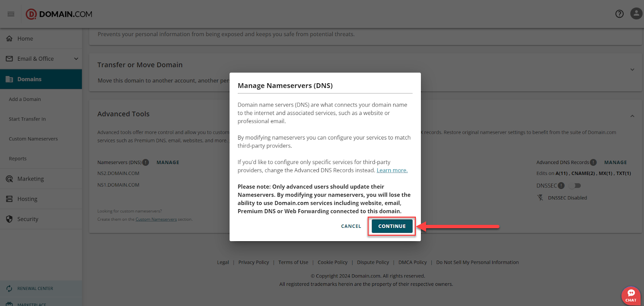
Task: Click the CNAME(2) record edit count
Action: coord(583,173)
